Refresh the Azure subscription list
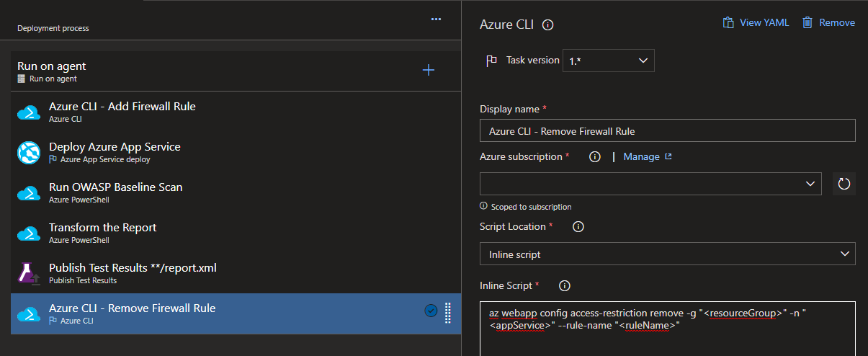 844,184
